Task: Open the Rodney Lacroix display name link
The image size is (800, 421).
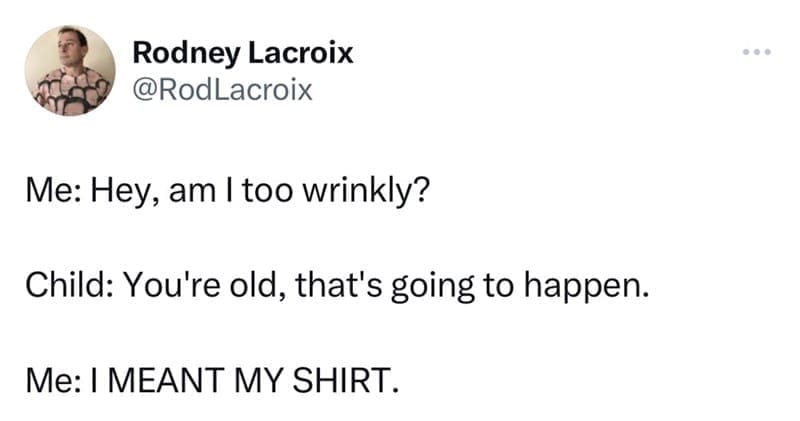Action: pos(243,54)
